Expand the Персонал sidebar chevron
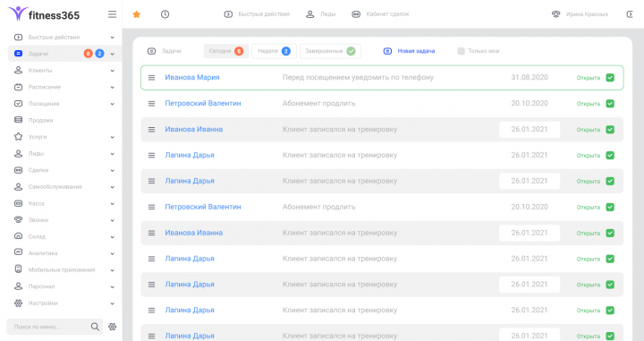The image size is (644, 341). 112,286
